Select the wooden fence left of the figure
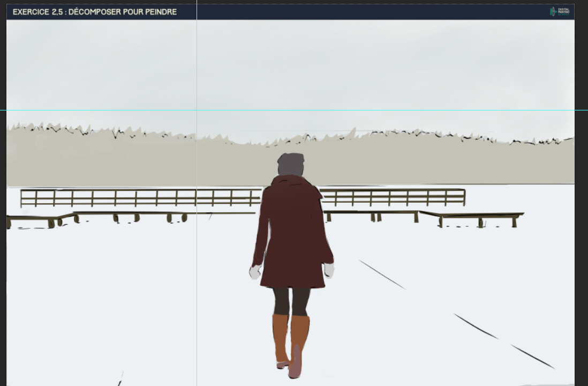The height and width of the screenshot is (386, 588). coord(107,198)
